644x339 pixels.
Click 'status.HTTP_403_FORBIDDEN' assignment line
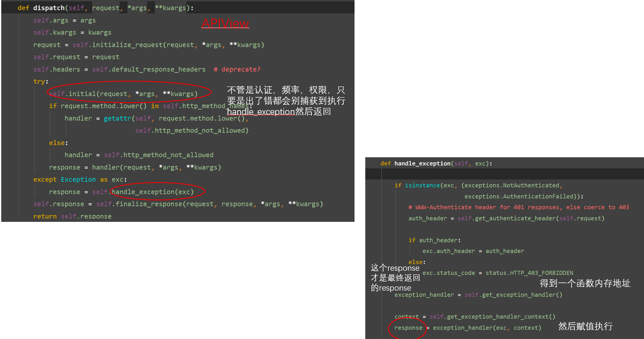click(498, 273)
